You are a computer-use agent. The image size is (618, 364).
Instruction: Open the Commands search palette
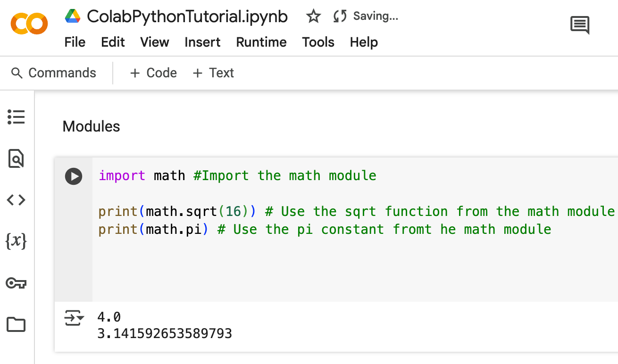pos(54,73)
